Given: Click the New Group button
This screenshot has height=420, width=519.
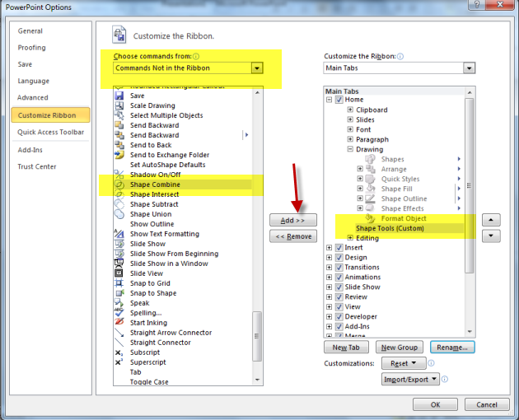Looking at the screenshot, I should pos(400,348).
